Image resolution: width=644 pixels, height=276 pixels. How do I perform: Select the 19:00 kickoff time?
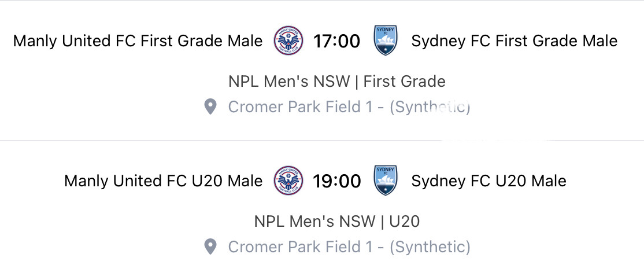tap(337, 181)
